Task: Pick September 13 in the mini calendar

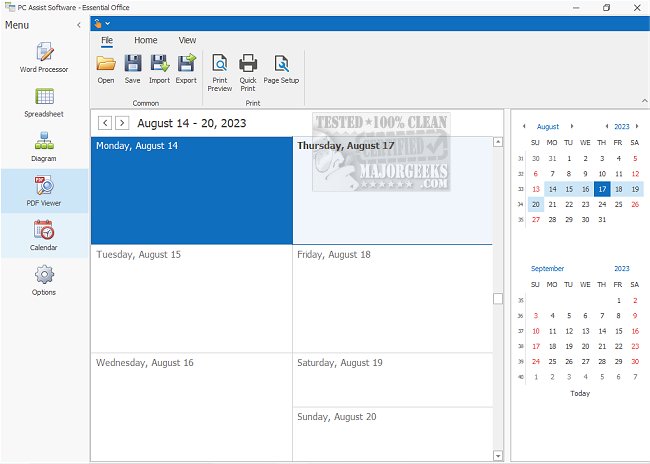Action: click(585, 331)
